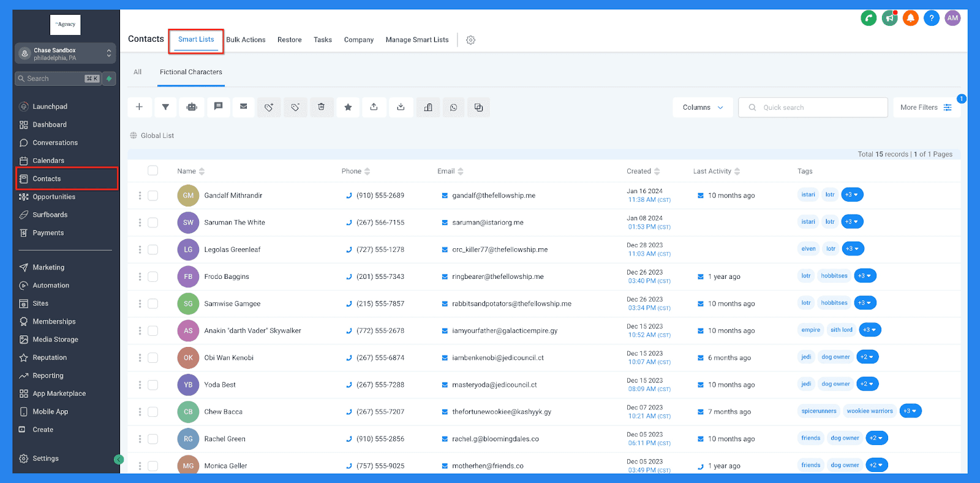
Task: Check the box for Gandalf Mithrandir
Action: (x=153, y=196)
